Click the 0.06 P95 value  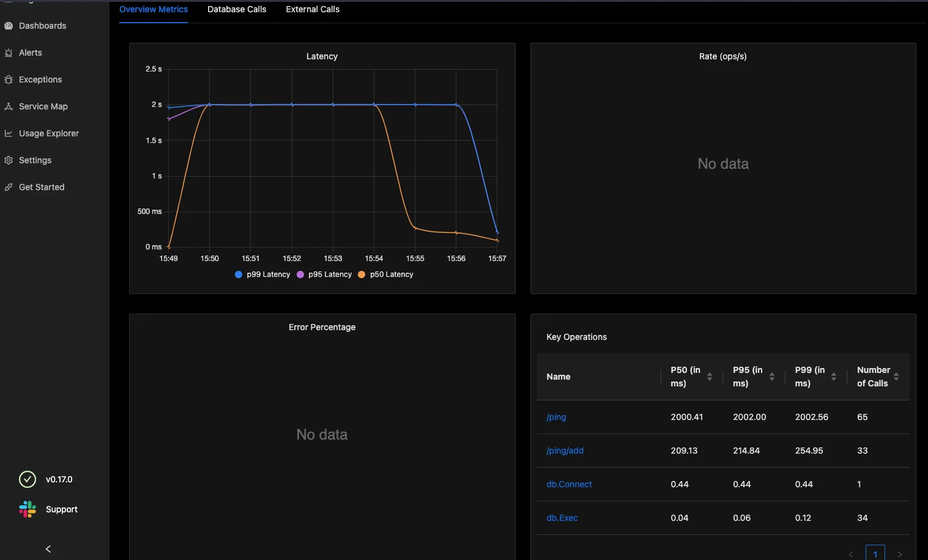click(741, 518)
